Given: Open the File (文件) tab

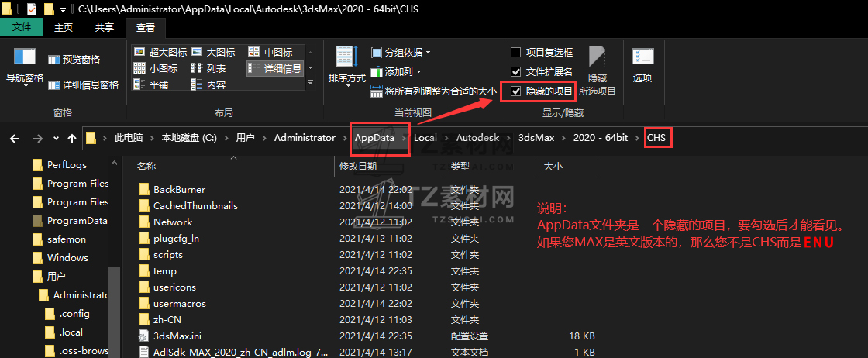Looking at the screenshot, I should 22,27.
